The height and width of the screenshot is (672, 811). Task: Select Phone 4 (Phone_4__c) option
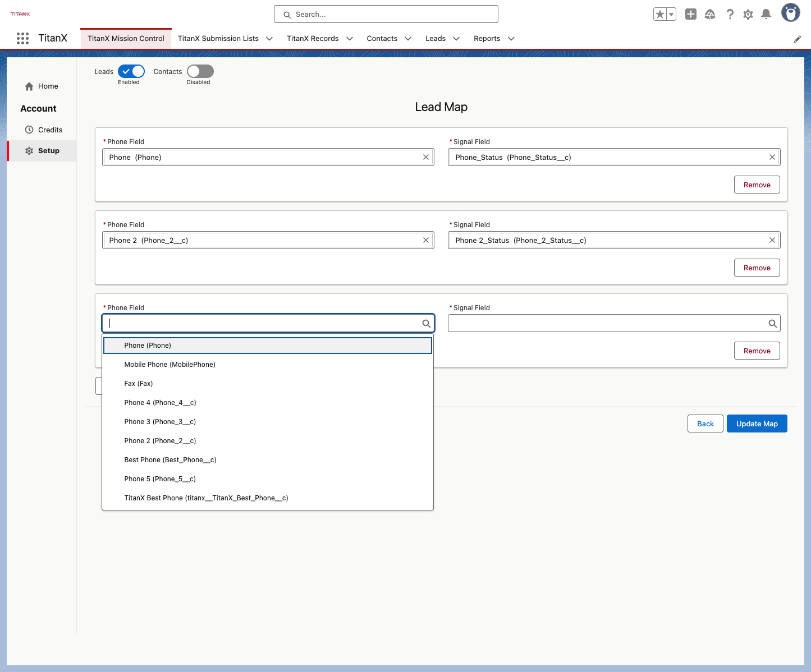pos(268,403)
